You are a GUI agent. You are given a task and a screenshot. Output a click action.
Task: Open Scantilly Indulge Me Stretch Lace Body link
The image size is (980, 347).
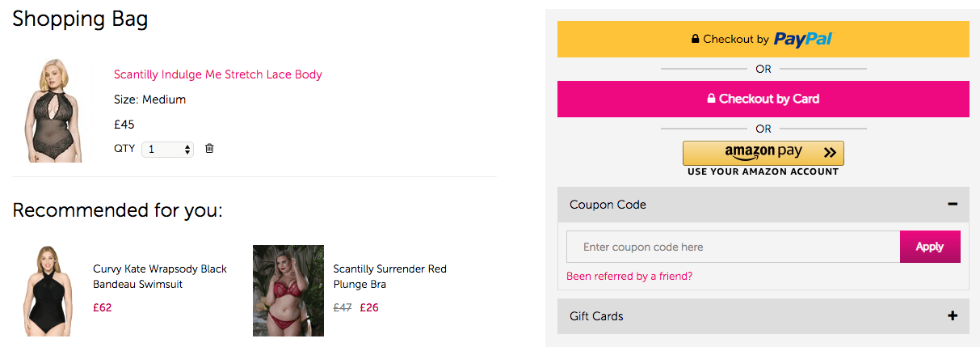(218, 74)
